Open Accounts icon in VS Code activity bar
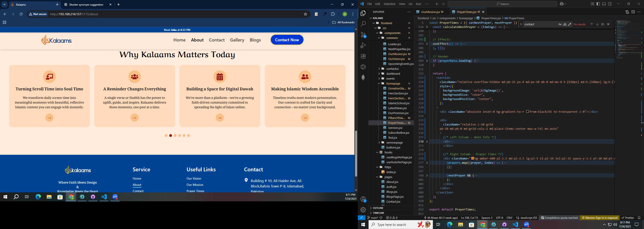644x229 pixels. 363,199
